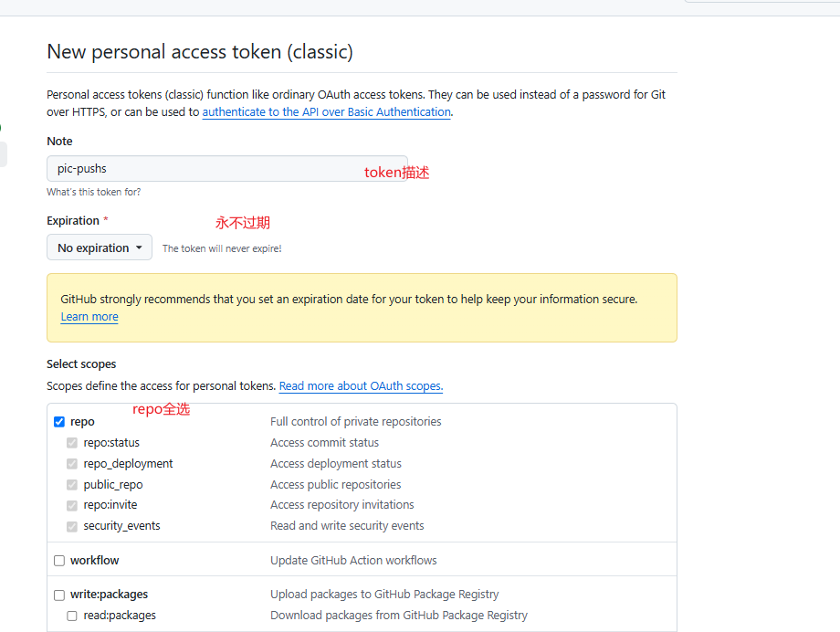Toggle the security_events checkbox

(x=72, y=526)
